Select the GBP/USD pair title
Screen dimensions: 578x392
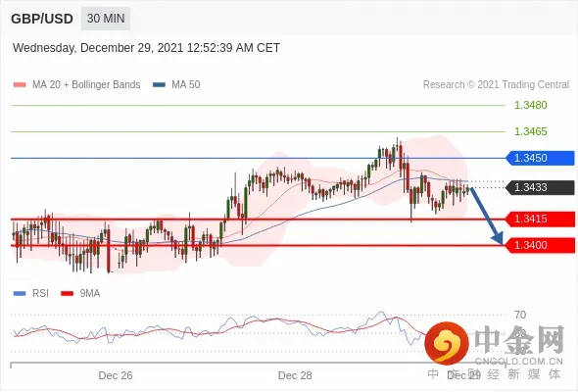42,19
